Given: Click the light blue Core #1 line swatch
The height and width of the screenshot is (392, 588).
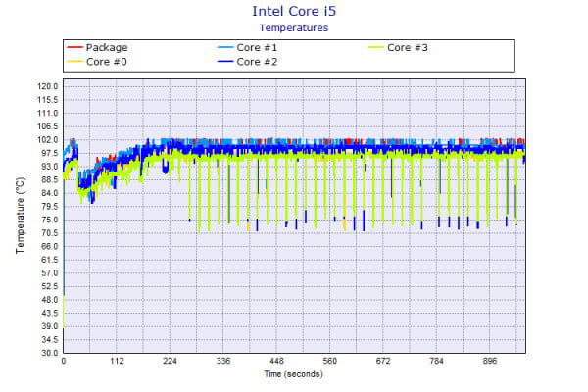Looking at the screenshot, I should click(225, 47).
